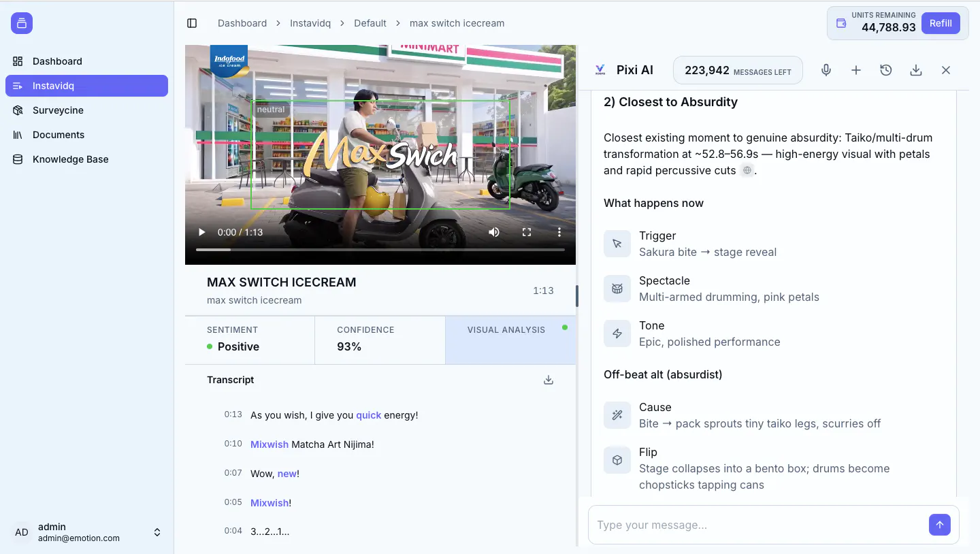The image size is (980, 554).
Task: Open Surveycine from the sidebar
Action: click(86, 110)
